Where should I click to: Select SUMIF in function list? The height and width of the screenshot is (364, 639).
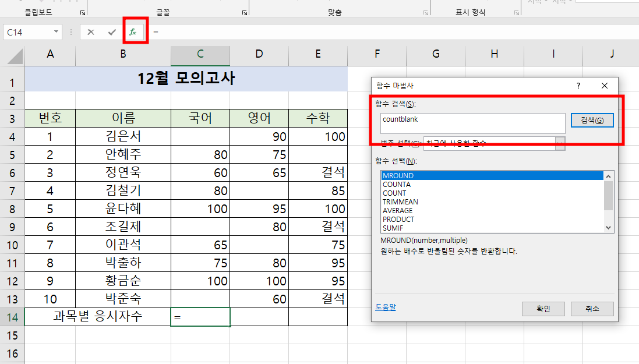pyautogui.click(x=492, y=228)
